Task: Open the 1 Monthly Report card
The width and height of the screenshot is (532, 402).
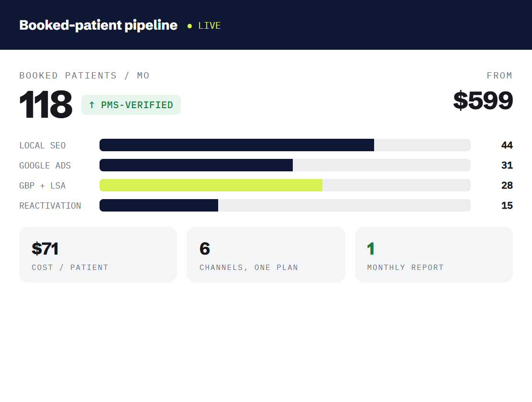Action: [x=433, y=254]
